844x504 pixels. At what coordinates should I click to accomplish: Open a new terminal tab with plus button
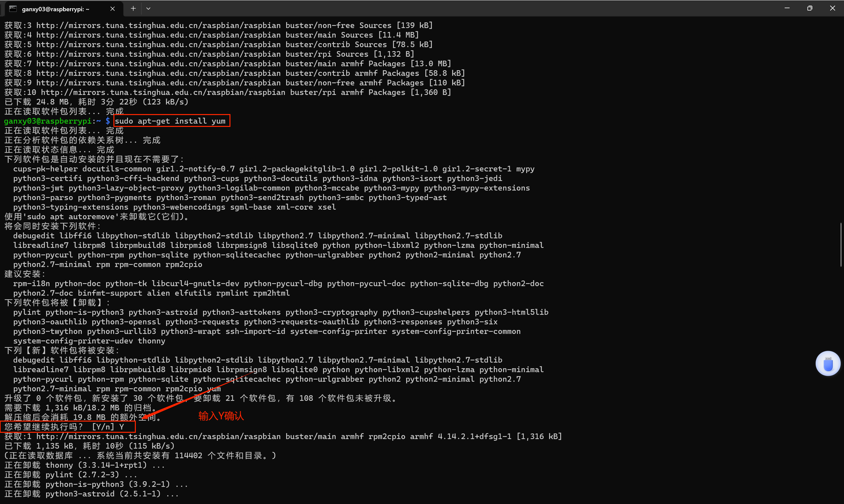tap(133, 9)
